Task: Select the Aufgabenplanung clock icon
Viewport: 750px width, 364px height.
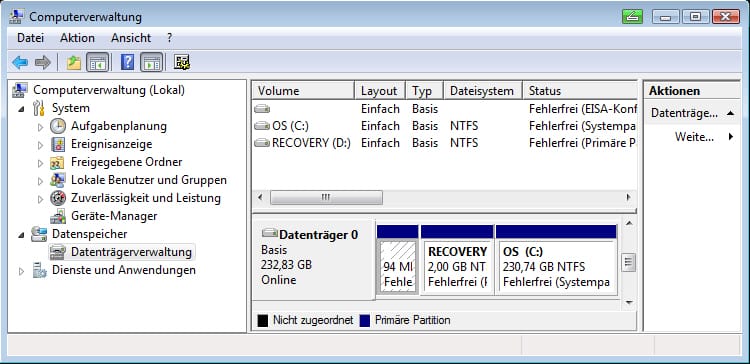Action: 58,126
